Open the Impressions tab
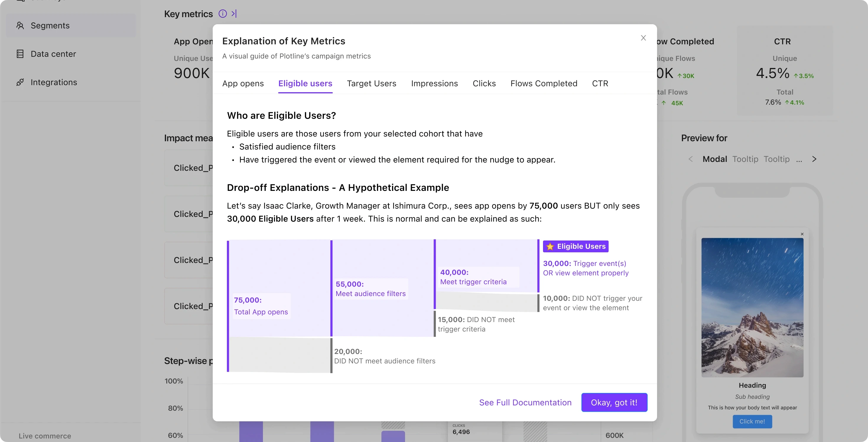868x442 pixels. click(434, 84)
